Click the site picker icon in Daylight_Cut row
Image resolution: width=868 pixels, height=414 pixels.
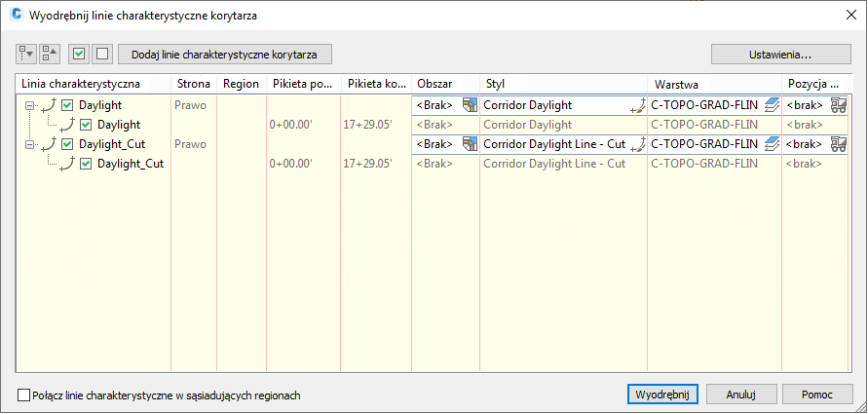point(470,144)
